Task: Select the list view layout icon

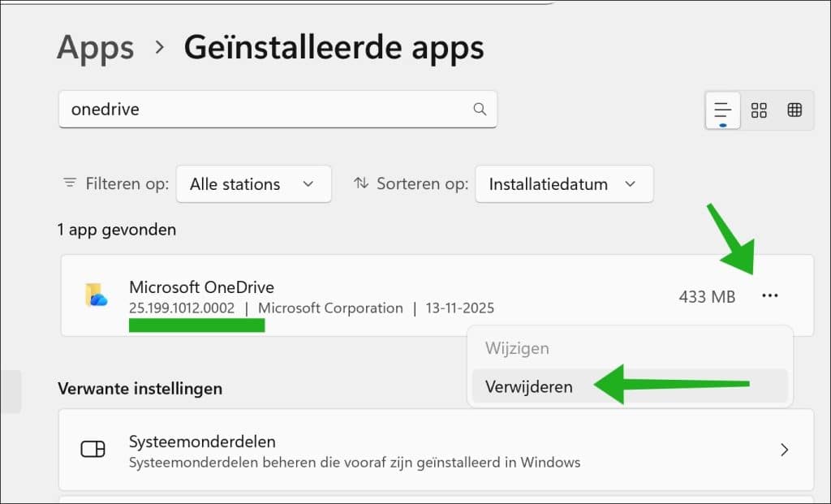Action: pyautogui.click(x=721, y=110)
